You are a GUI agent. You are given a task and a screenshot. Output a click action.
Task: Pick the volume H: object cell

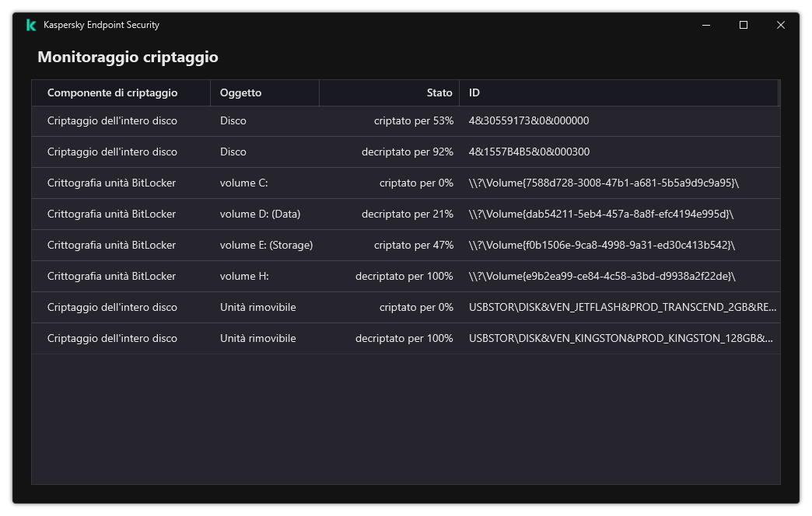tap(244, 276)
